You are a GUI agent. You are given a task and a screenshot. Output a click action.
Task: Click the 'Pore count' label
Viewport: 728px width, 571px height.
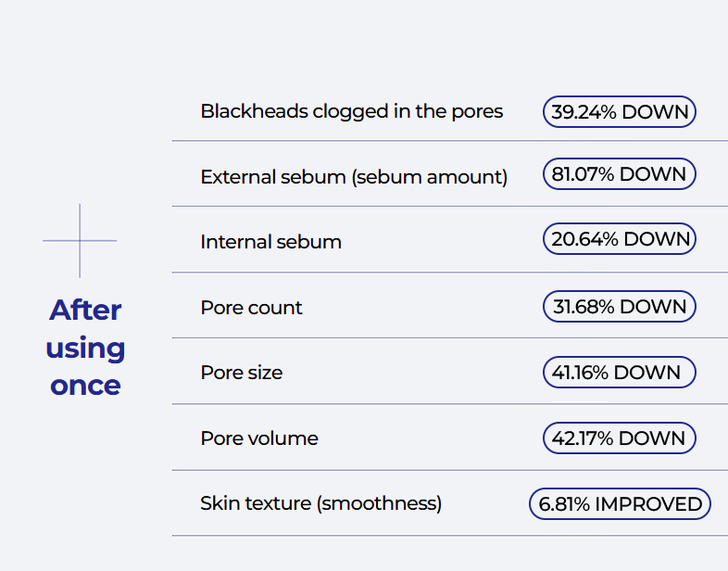pos(251,308)
